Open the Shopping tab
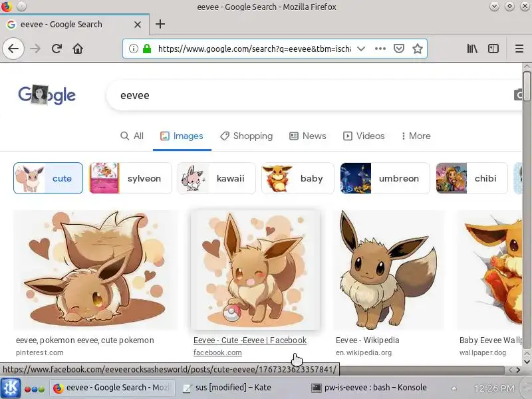The image size is (532, 399). coord(246,136)
